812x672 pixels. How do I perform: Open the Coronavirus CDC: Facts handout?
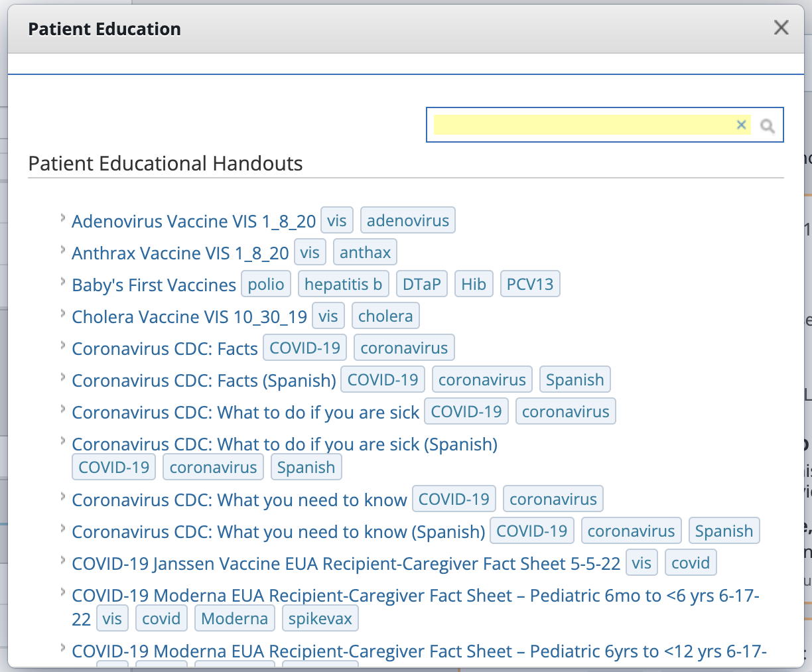163,348
